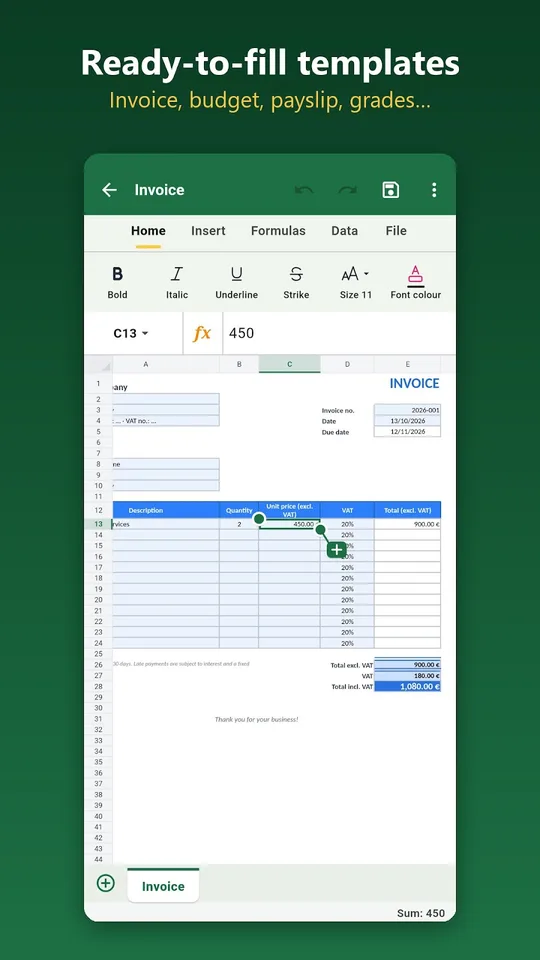Click the green fill handle plus button

pos(337,550)
